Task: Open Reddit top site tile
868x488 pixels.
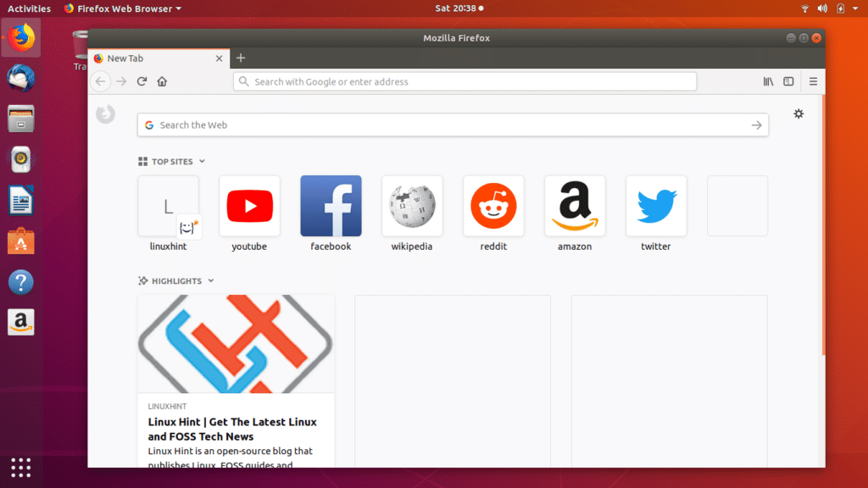Action: pos(493,206)
